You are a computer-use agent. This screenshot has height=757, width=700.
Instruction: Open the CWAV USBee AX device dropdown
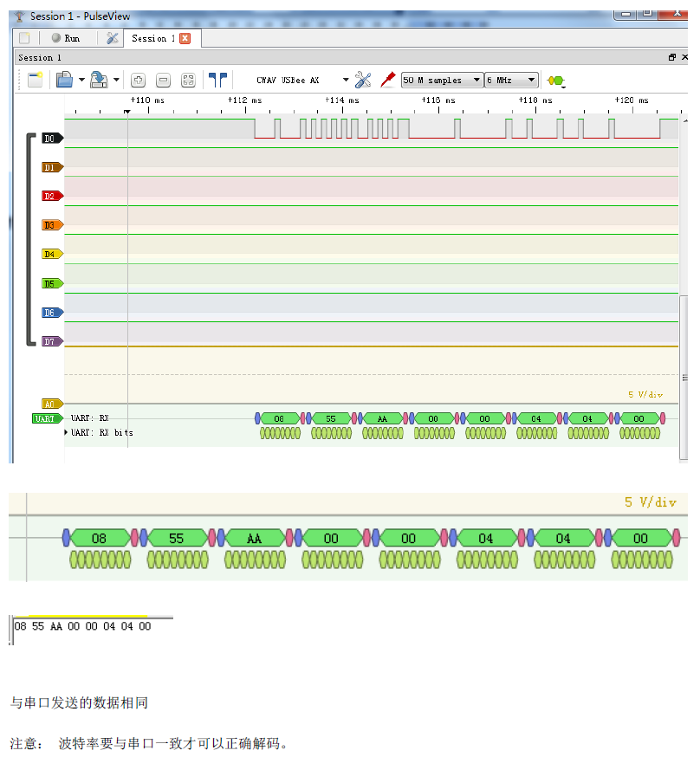tap(301, 81)
